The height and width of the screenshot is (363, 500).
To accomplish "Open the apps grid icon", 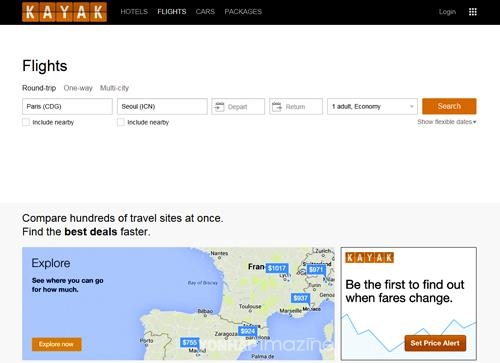I will tap(473, 12).
